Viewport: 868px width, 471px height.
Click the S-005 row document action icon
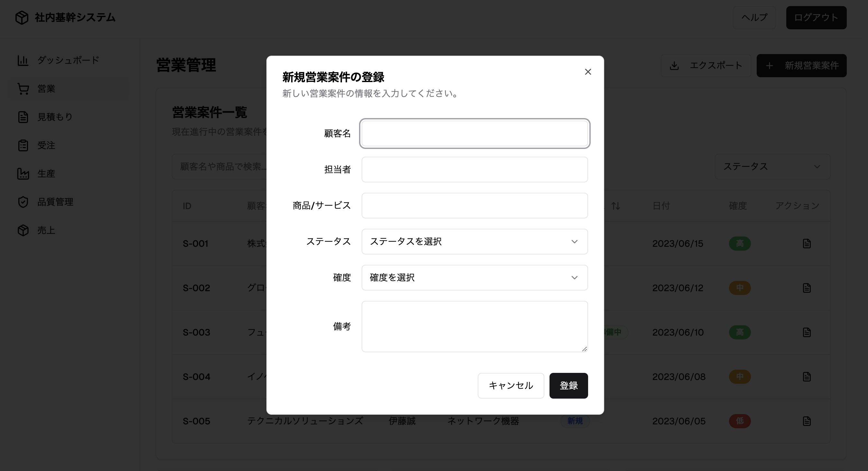click(x=806, y=421)
